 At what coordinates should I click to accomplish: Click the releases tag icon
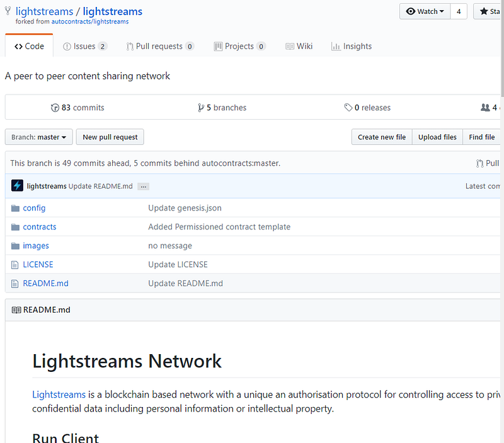coord(348,107)
